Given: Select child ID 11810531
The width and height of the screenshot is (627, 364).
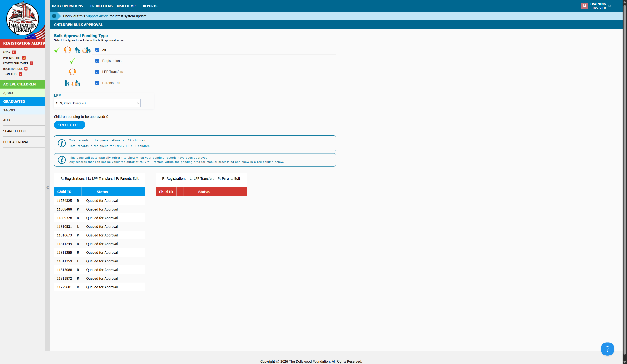Looking at the screenshot, I should pos(64,227).
